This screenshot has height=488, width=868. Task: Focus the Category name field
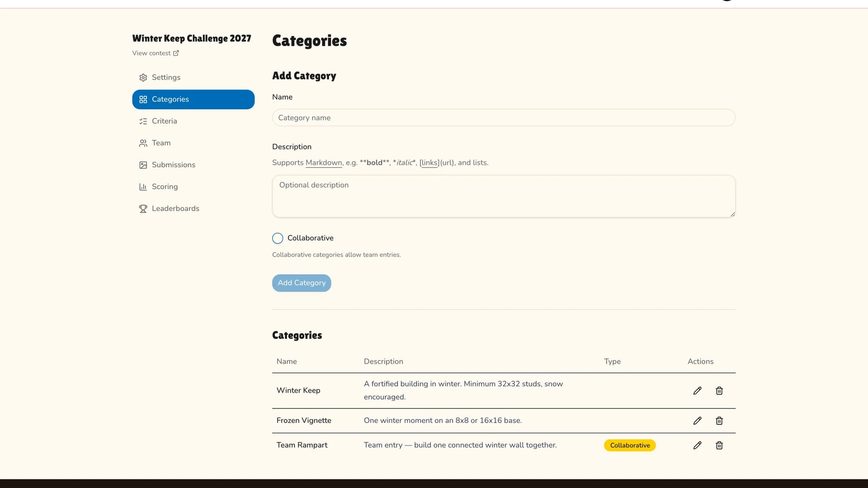tap(504, 117)
